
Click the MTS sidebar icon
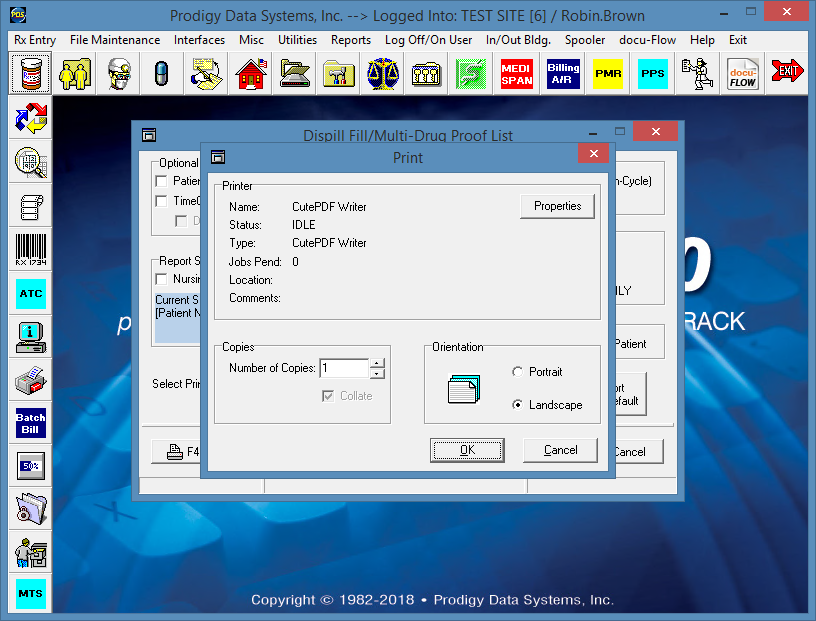click(x=31, y=594)
